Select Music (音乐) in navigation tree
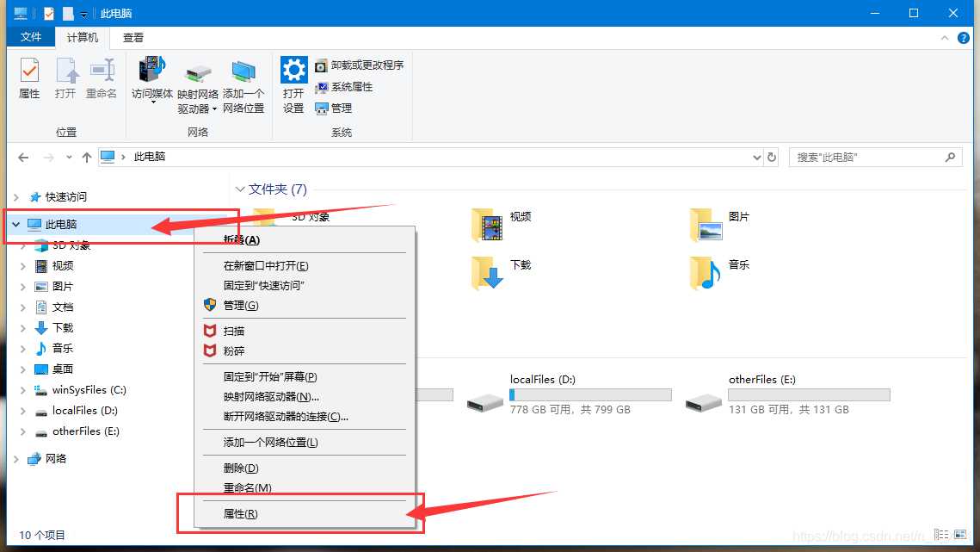The image size is (980, 552). click(63, 349)
